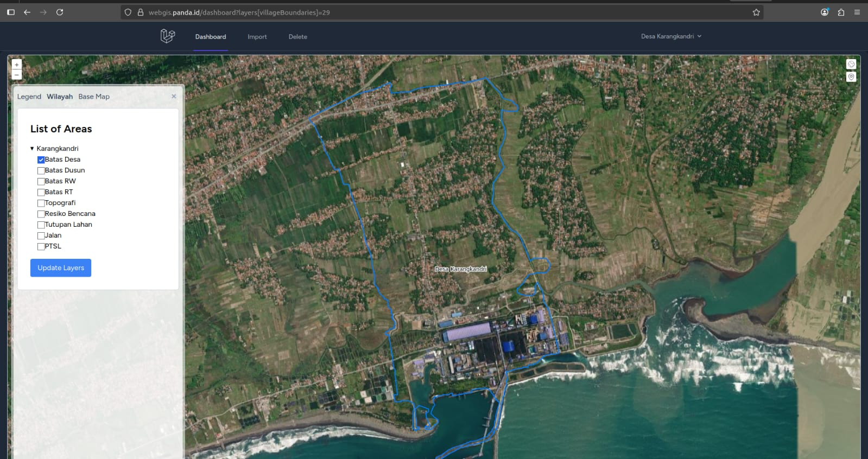The image size is (868, 459).
Task: Reload the current page
Action: point(60,12)
